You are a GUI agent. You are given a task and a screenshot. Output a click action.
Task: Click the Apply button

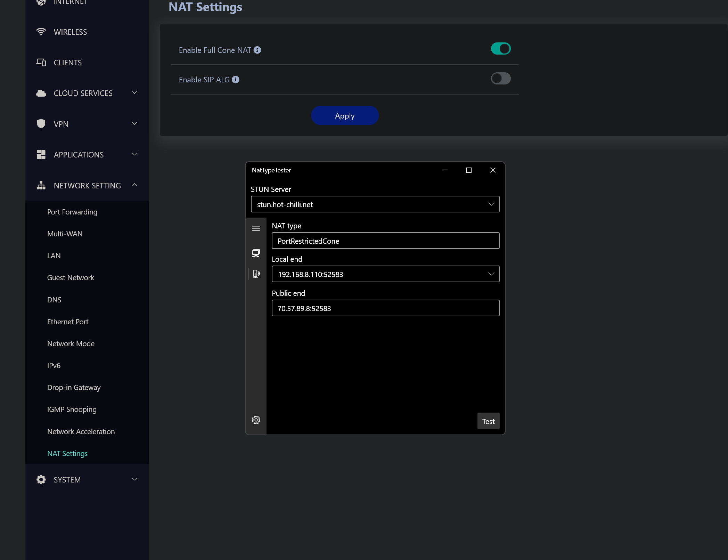tap(345, 116)
